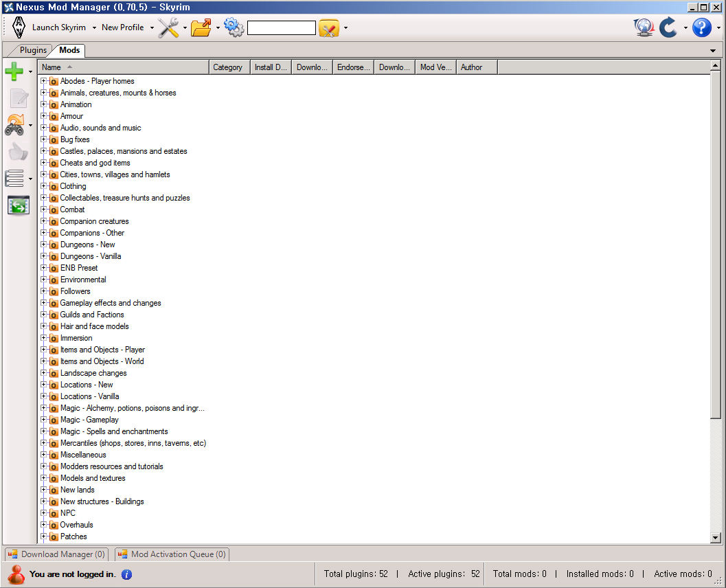This screenshot has height=588, width=726.
Task: Open the Download Manager (0) tab
Action: pos(57,554)
